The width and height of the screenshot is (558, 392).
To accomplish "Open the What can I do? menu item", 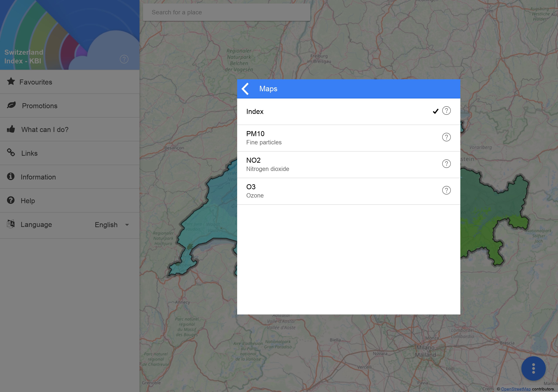I will point(45,129).
